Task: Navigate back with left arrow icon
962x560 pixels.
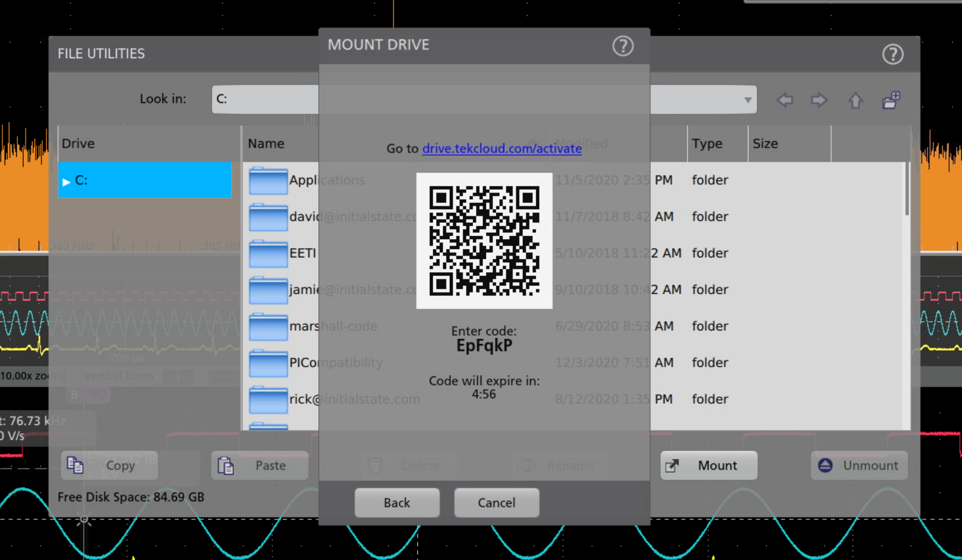Action: tap(785, 101)
